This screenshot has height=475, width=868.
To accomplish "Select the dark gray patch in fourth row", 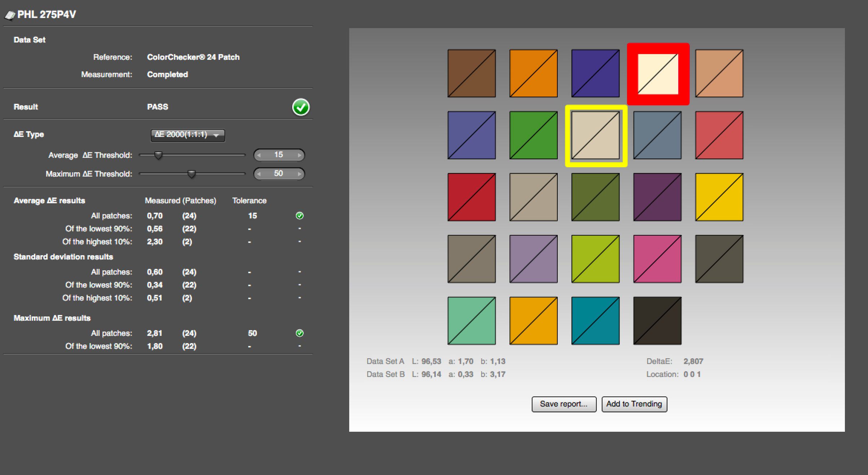I will coord(719,259).
